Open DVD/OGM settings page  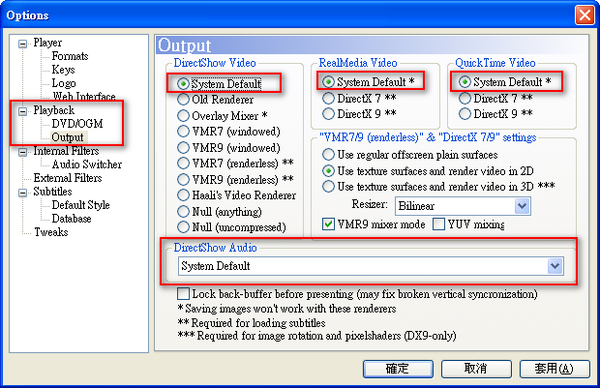(x=77, y=124)
